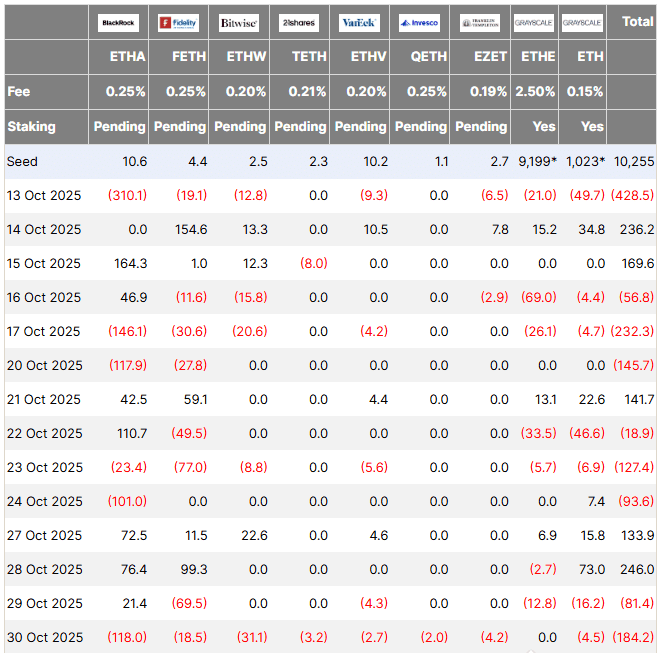Click the Staking row label
Screen dimensions: 660x653
tap(32, 126)
